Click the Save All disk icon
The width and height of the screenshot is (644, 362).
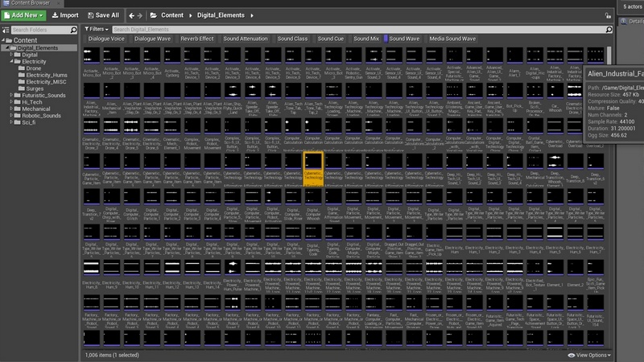click(x=90, y=14)
